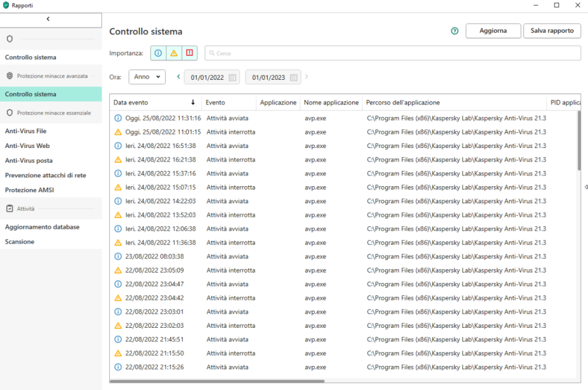Viewport: 588px width, 390px height.
Task: Collapse the sidebar with the back chevron
Action: [48, 19]
